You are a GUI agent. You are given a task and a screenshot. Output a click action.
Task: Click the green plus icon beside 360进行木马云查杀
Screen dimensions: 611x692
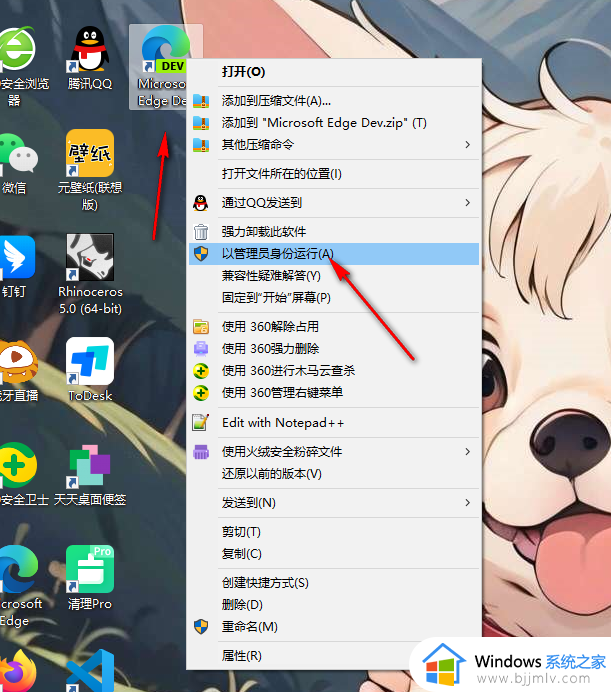pos(201,371)
